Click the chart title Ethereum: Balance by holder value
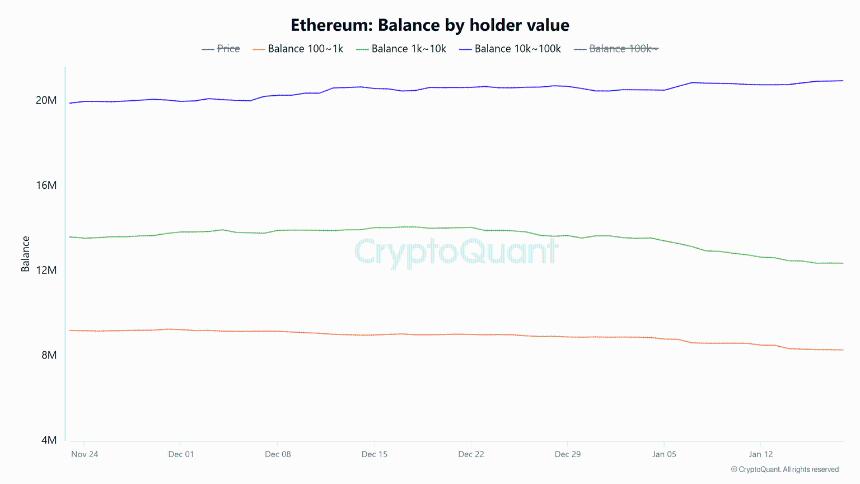Viewport: 860px width, 484px height. click(x=429, y=24)
